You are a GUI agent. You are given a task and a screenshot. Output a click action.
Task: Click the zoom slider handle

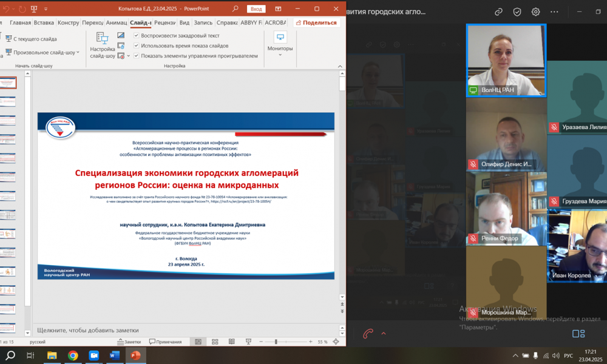[276, 342]
